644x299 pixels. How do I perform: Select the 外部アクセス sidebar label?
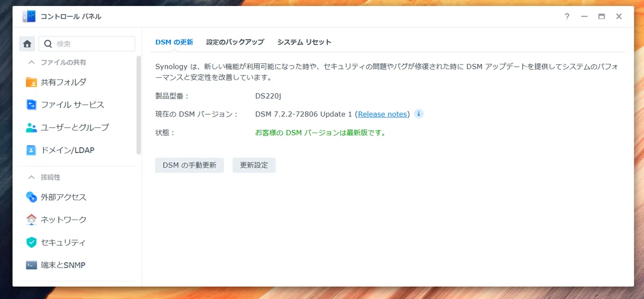pyautogui.click(x=63, y=197)
